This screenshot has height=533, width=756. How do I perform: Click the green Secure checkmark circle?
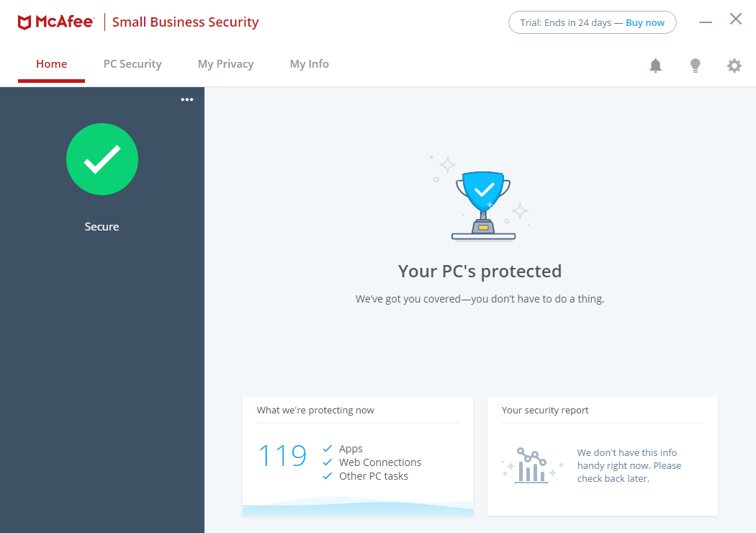pyautogui.click(x=102, y=159)
